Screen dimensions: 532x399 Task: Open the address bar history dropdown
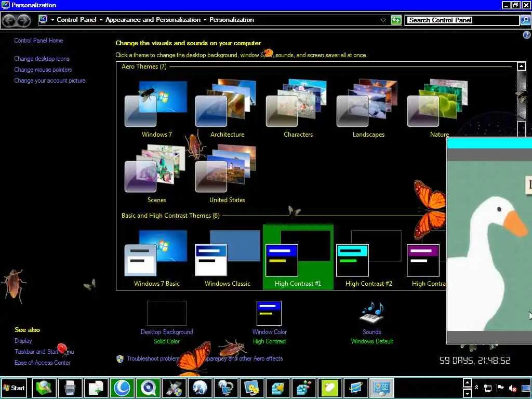(383, 20)
